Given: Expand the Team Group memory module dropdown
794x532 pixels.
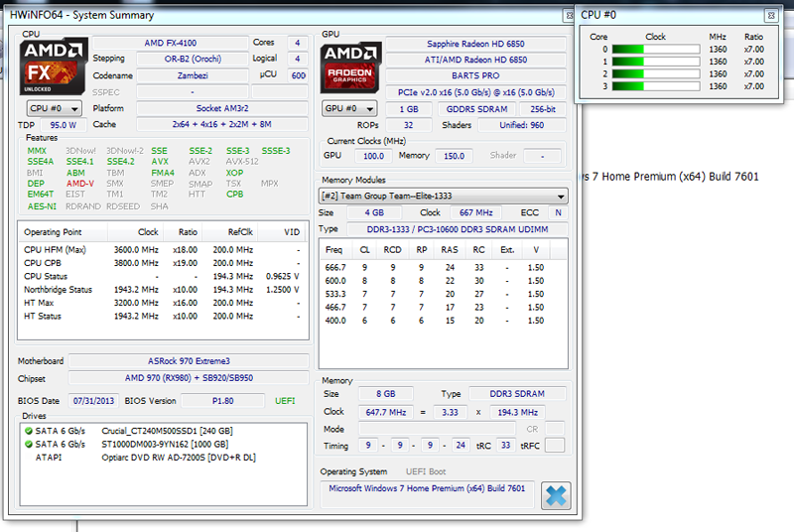Looking at the screenshot, I should [443, 196].
